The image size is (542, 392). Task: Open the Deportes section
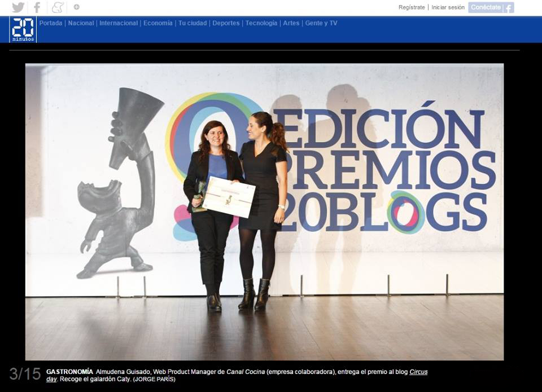226,23
